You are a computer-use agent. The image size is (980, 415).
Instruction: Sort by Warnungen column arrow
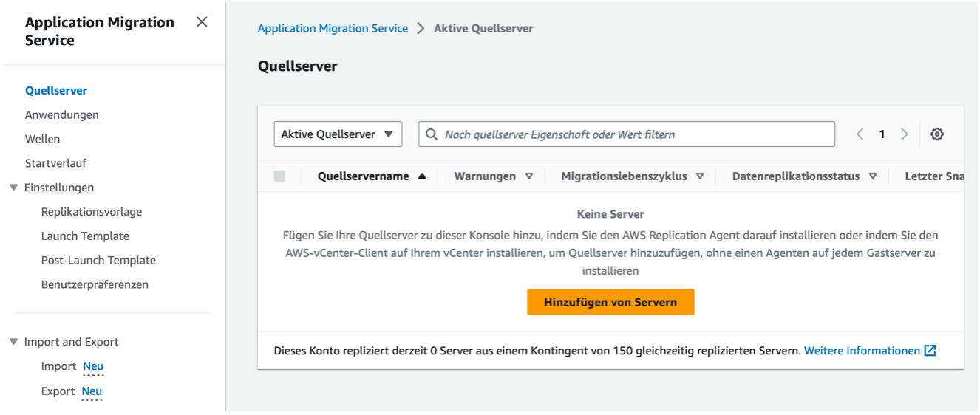point(529,176)
